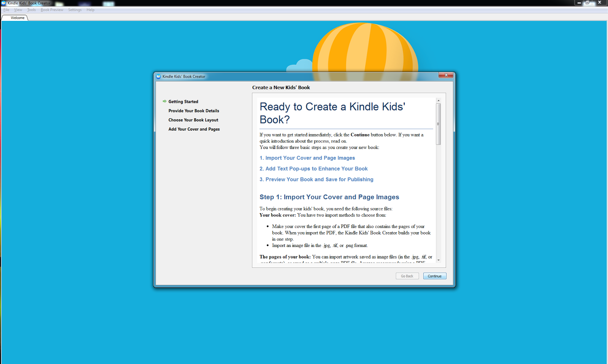Screen dimensions: 608x364
Task: Click the Kindle Kids' Book Creator title bar icon
Action: 3,3
